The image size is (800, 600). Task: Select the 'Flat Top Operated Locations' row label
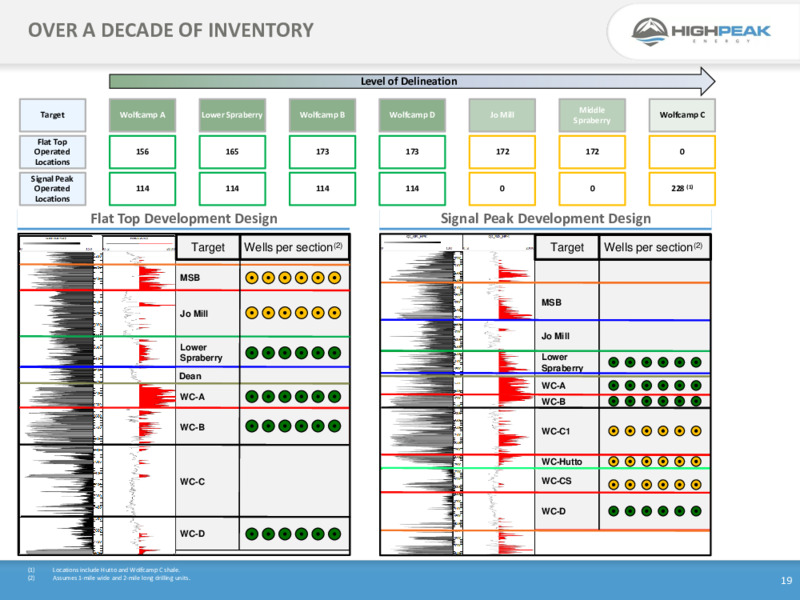[53, 152]
